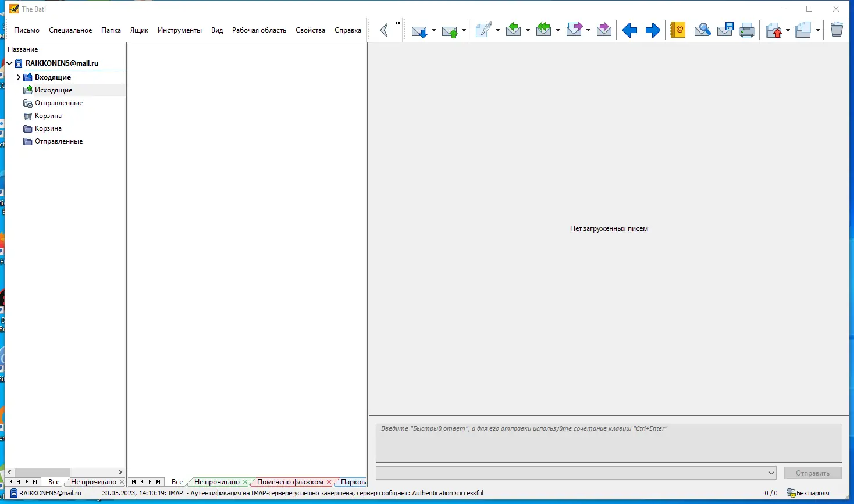Select the Исходящие folder

[x=54, y=90]
